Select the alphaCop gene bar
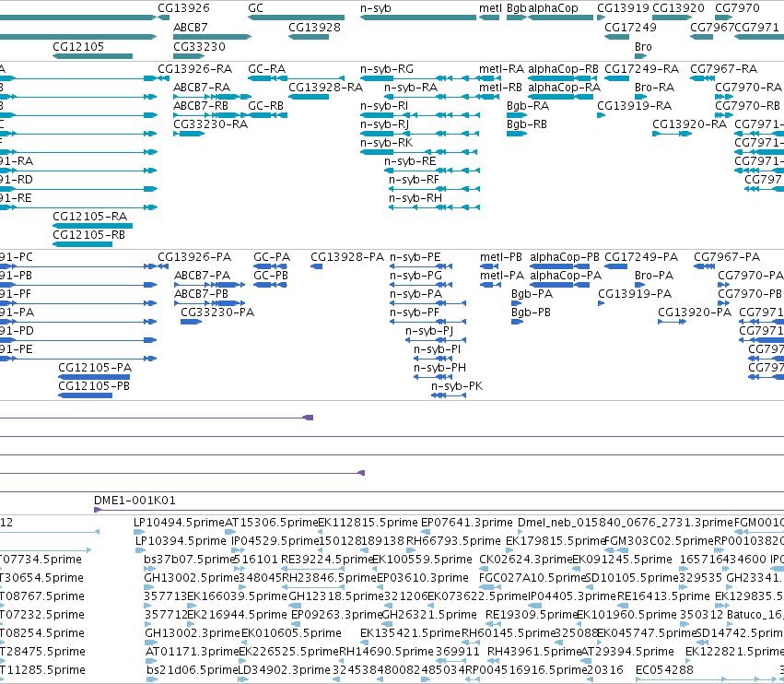This screenshot has width=784, height=684. coord(560,18)
